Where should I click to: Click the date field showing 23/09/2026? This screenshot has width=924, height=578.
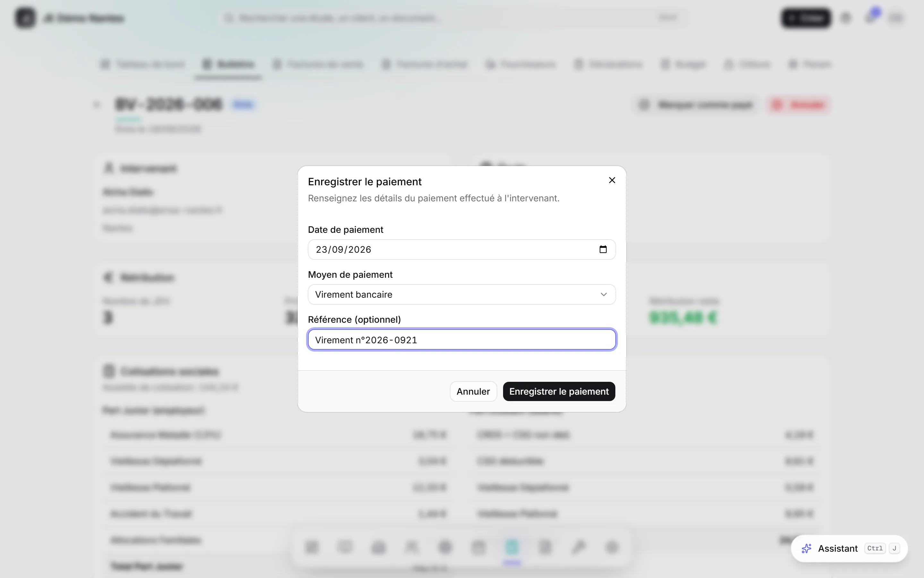point(462,249)
